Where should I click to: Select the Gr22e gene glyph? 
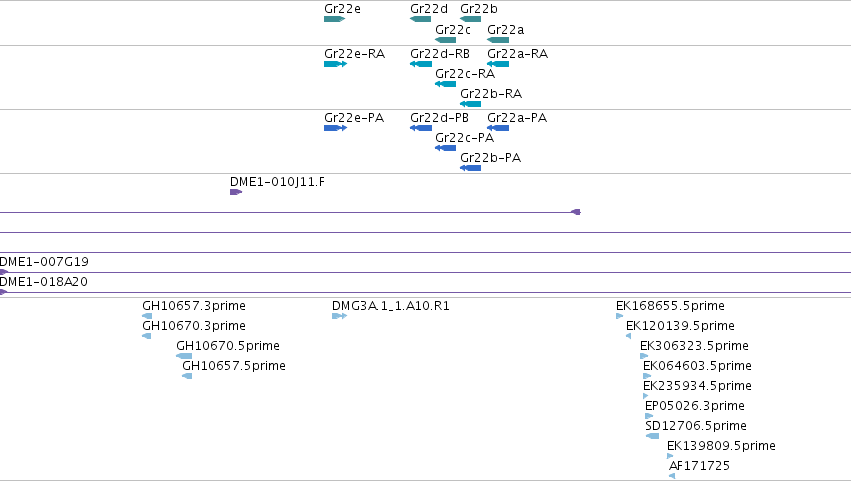(334, 19)
